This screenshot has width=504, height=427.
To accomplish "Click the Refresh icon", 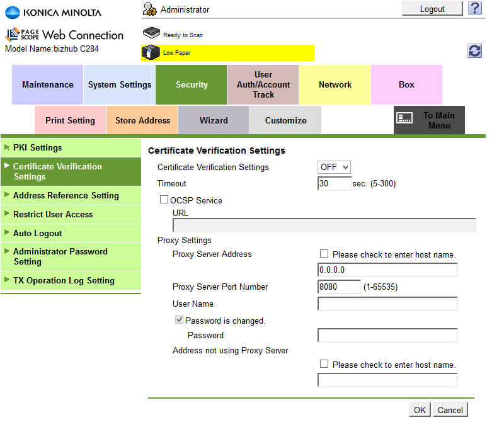I will coord(475,51).
